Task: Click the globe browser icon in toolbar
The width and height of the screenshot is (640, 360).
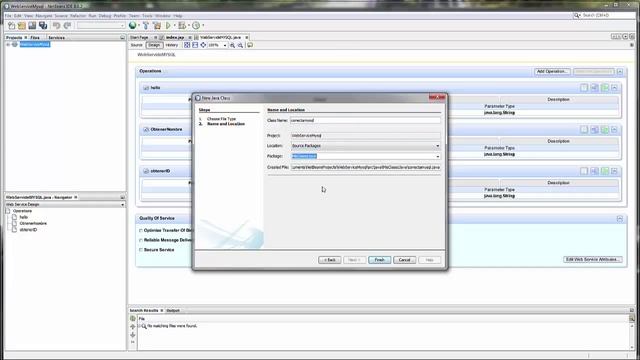Action: [x=133, y=26]
